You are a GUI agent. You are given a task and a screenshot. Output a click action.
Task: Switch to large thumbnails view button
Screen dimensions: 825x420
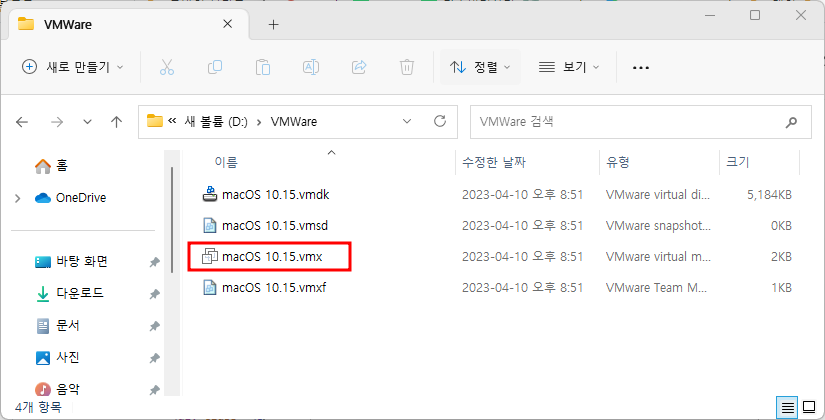(x=809, y=407)
